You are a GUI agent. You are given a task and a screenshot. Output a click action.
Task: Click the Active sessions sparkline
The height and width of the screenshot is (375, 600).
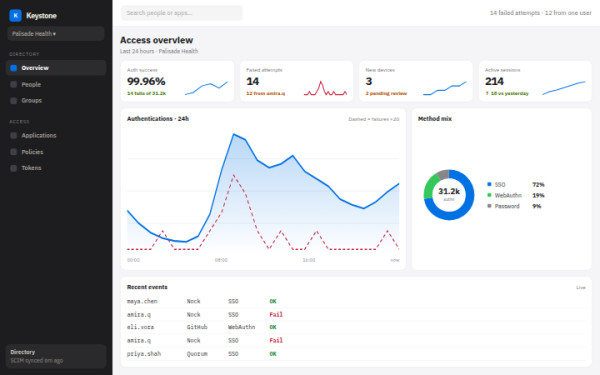564,88
